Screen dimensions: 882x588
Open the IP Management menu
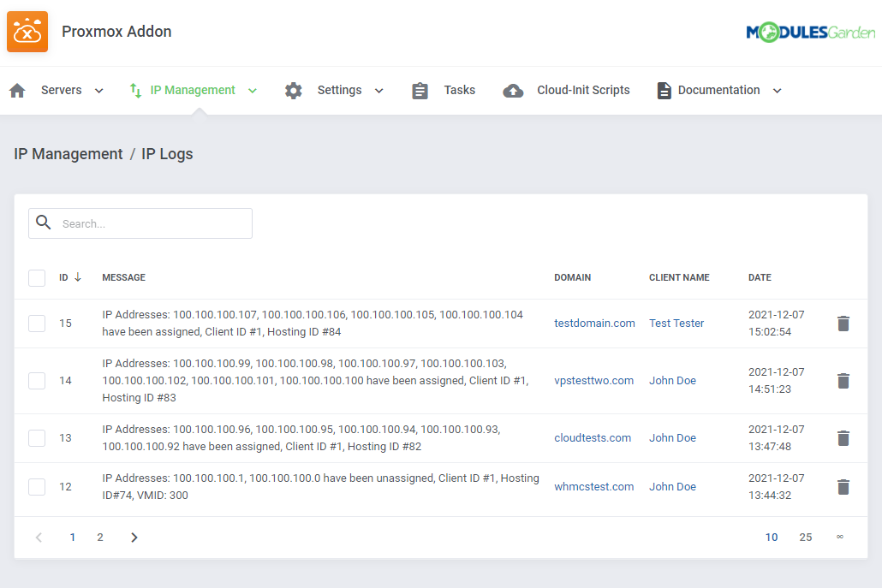pos(193,90)
